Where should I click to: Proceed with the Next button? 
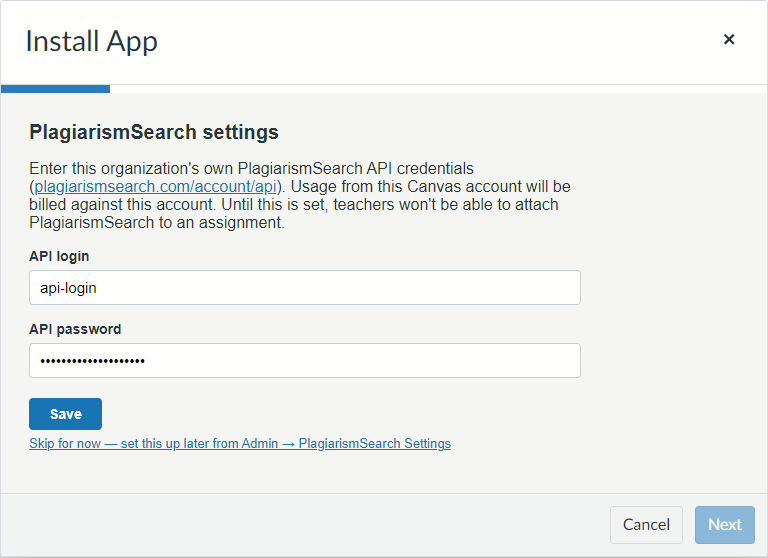coord(724,525)
